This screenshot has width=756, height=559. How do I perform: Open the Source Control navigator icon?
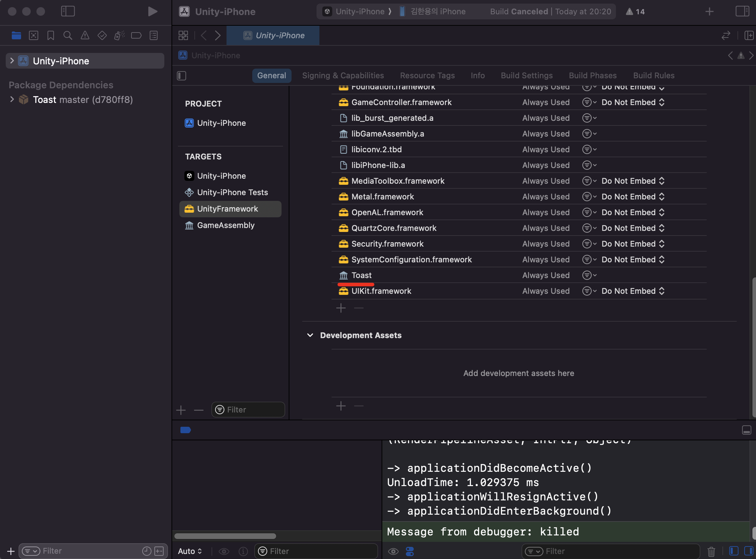click(34, 35)
